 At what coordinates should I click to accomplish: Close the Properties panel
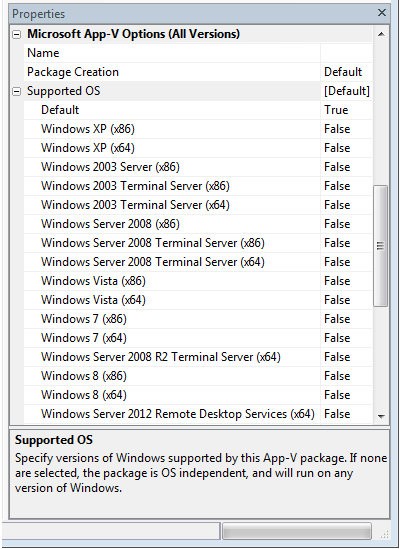tap(382, 13)
